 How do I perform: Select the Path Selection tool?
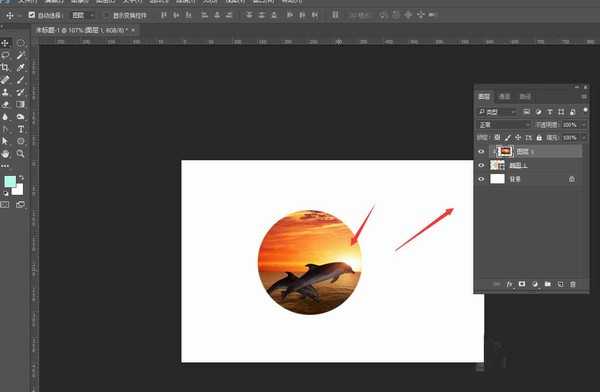click(x=5, y=141)
